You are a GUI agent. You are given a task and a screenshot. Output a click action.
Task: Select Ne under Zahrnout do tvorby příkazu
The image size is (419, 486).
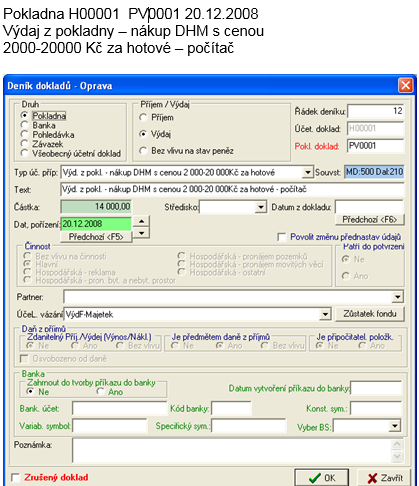click(31, 391)
